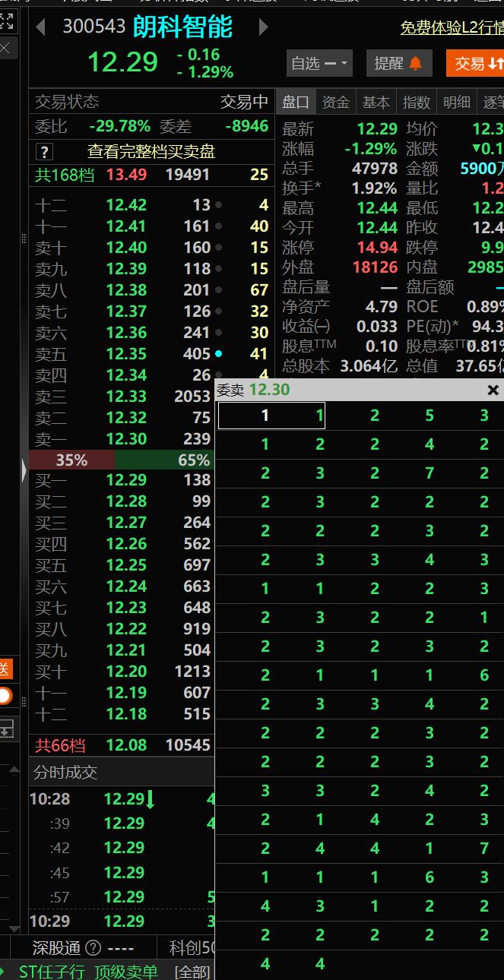Switch to the 基本 tab
The height and width of the screenshot is (980, 504).
[376, 102]
